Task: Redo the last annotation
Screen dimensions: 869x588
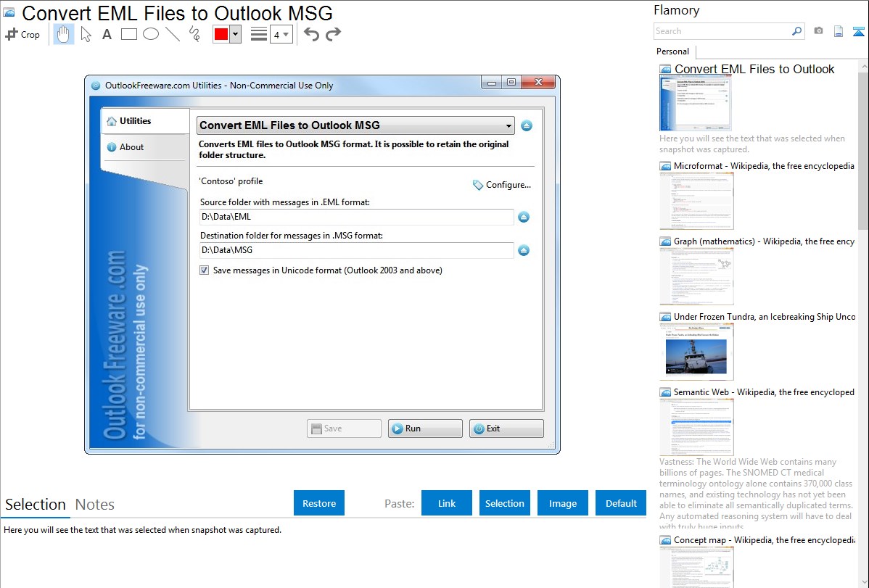Action: pyautogui.click(x=333, y=34)
